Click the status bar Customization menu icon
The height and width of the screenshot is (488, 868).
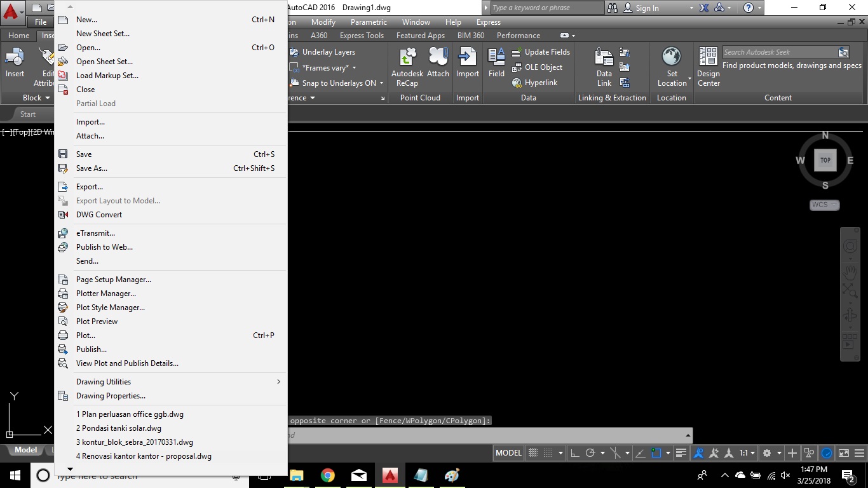click(x=860, y=453)
